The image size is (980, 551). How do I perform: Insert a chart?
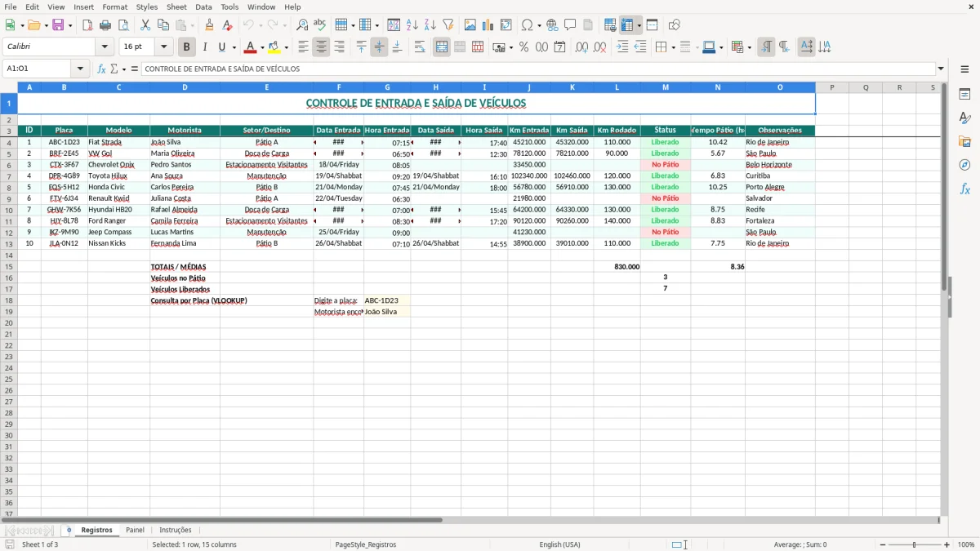point(488,25)
